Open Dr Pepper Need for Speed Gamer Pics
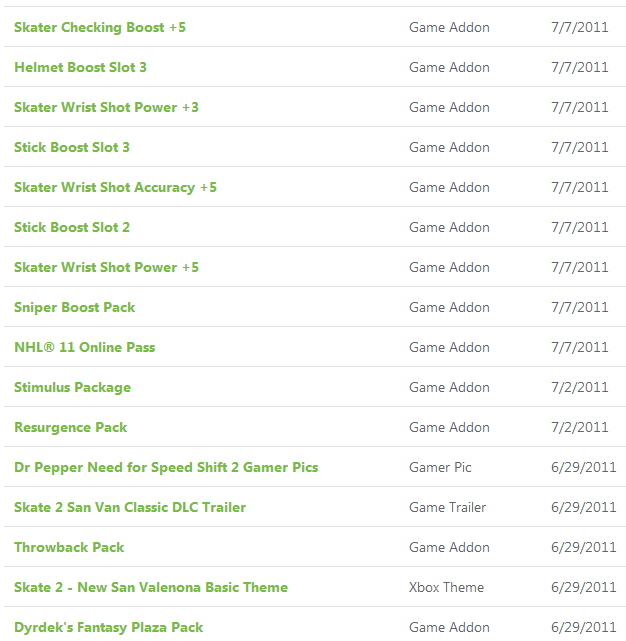The image size is (626, 641). [x=166, y=468]
